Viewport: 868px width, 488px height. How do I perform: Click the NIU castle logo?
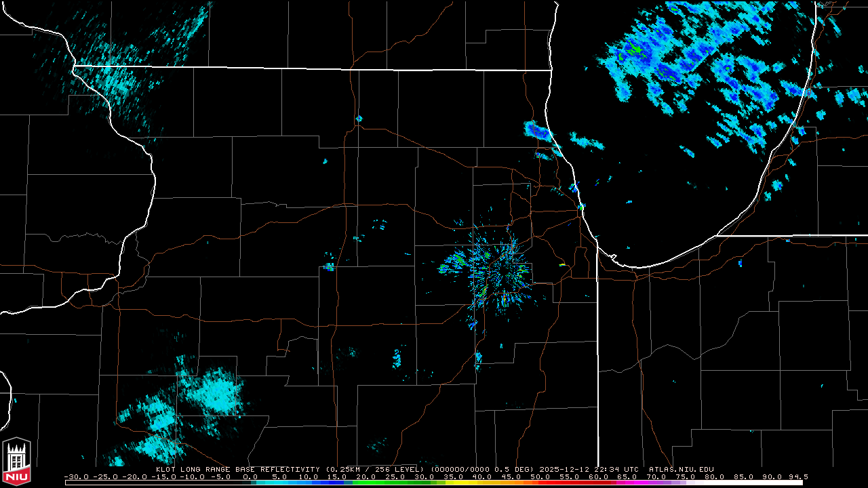pos(17,462)
